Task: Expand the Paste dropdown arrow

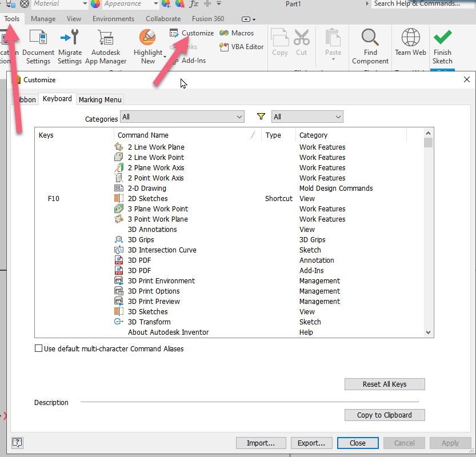Action: pyautogui.click(x=333, y=59)
